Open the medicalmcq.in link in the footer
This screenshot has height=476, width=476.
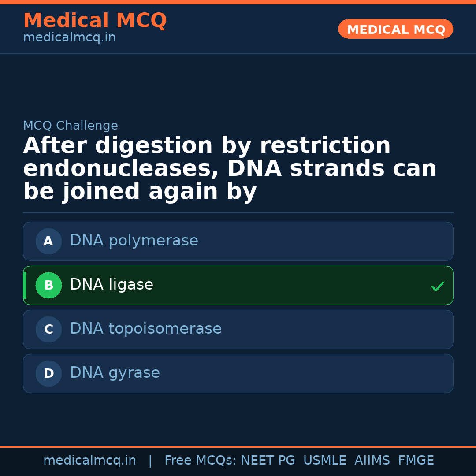click(x=89, y=461)
